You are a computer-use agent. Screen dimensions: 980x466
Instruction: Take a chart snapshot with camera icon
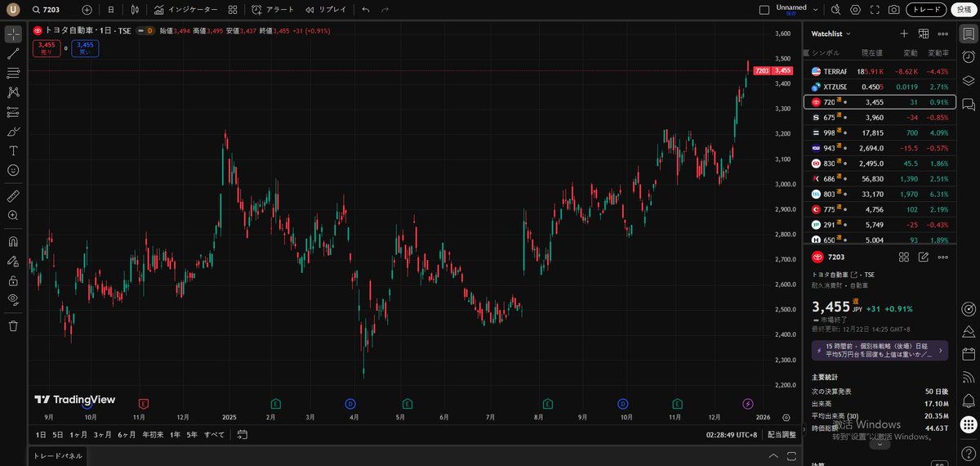click(x=894, y=10)
